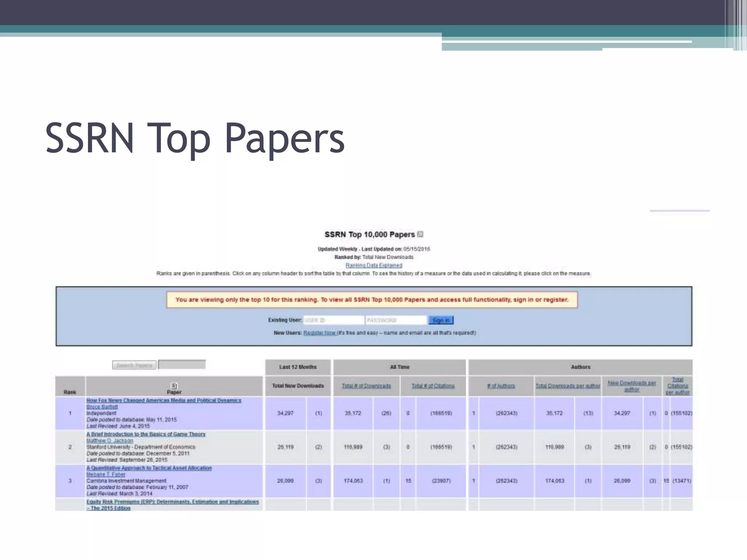Click the info icon beside SSRN Top 10,000 Papers
This screenshot has width=747, height=560.
click(420, 234)
